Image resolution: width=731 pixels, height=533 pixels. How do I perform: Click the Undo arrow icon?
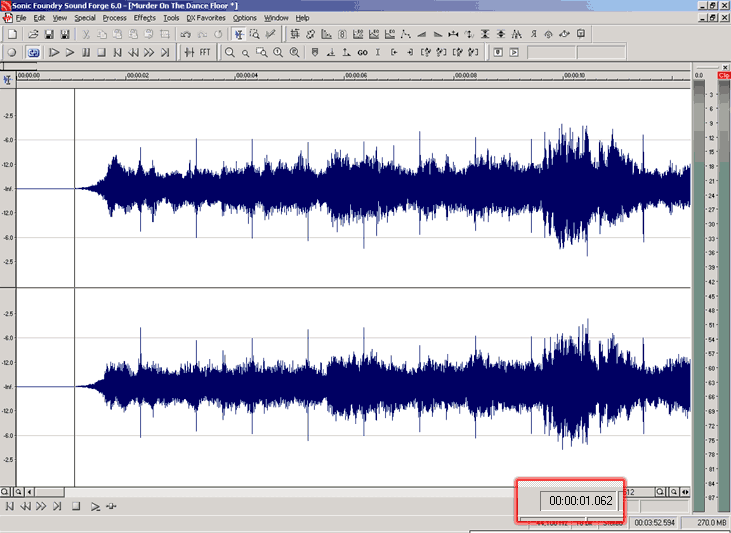186,34
